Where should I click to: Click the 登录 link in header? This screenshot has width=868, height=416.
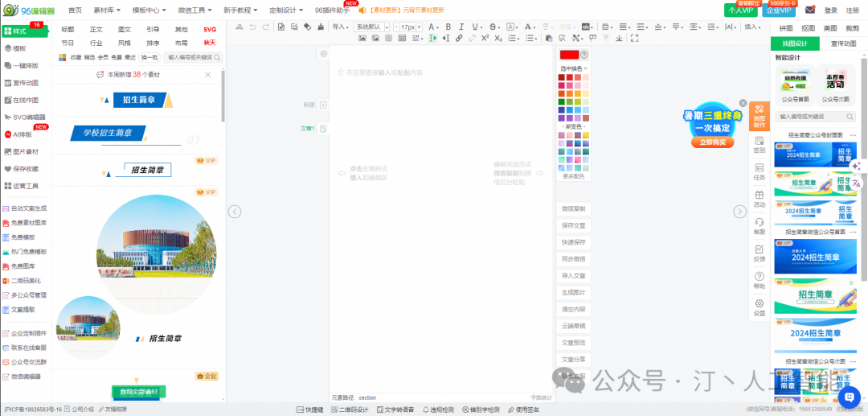pos(831,10)
